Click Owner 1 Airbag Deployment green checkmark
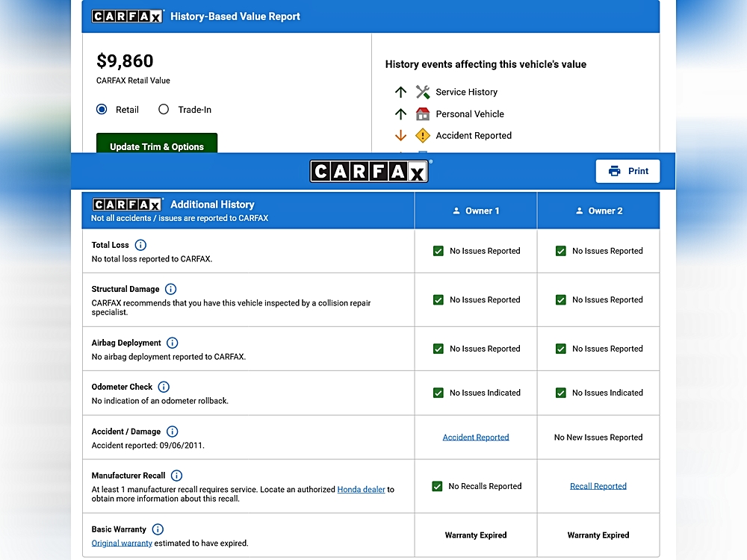The height and width of the screenshot is (560, 747). (438, 349)
